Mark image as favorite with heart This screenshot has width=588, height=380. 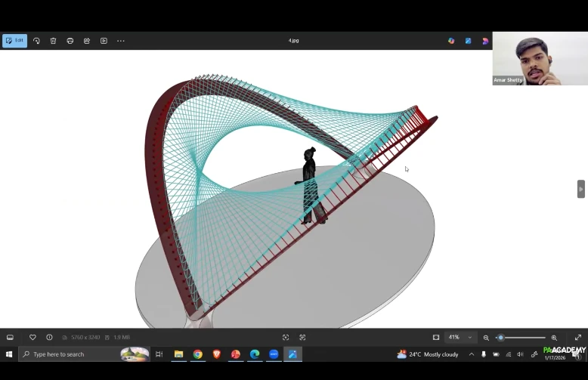click(32, 338)
